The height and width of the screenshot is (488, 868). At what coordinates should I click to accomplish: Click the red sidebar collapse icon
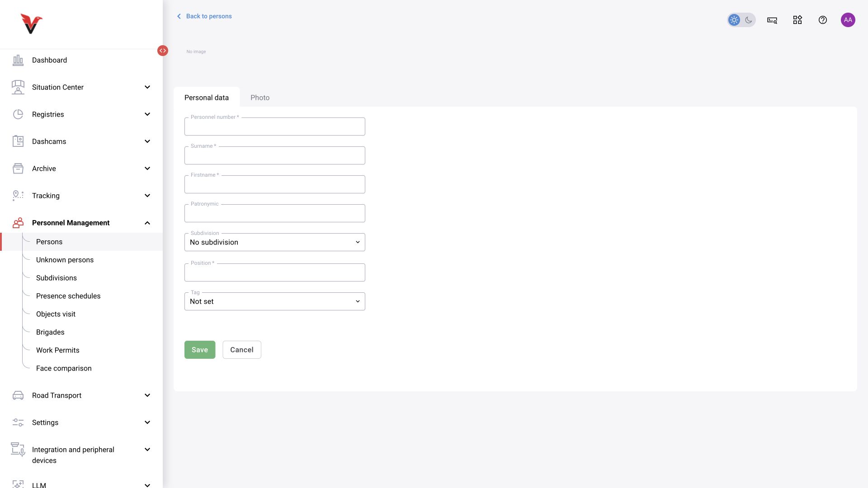pos(163,51)
